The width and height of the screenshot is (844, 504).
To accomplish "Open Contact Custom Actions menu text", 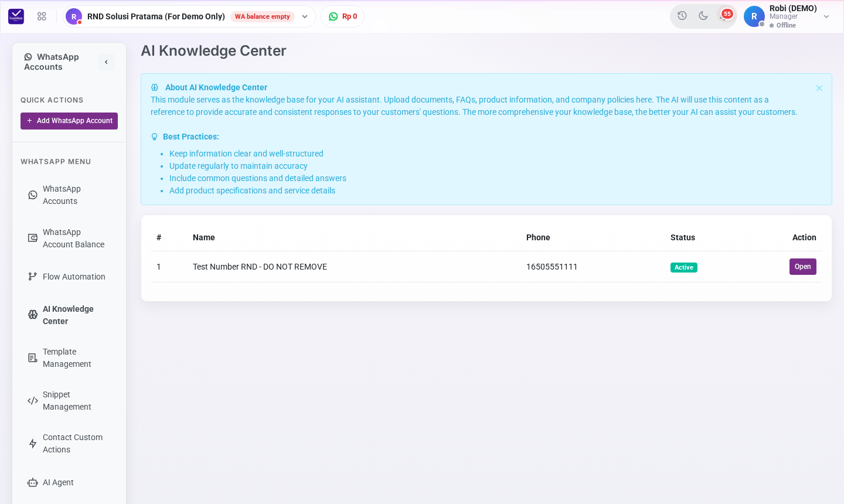I will click(73, 444).
